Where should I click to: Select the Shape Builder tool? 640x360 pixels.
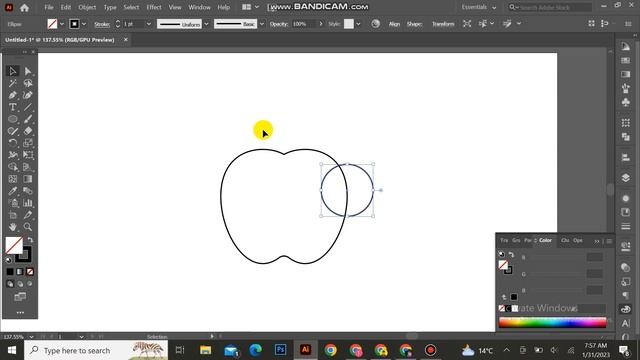click(x=13, y=167)
